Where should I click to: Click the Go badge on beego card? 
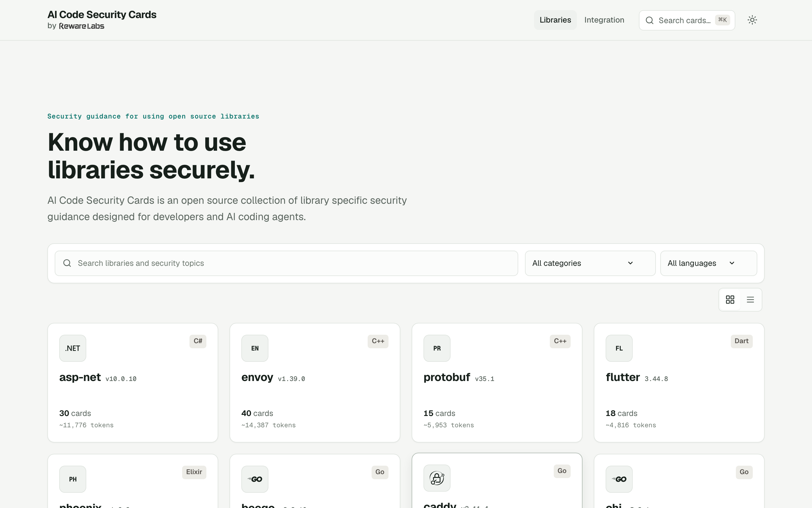click(x=380, y=472)
